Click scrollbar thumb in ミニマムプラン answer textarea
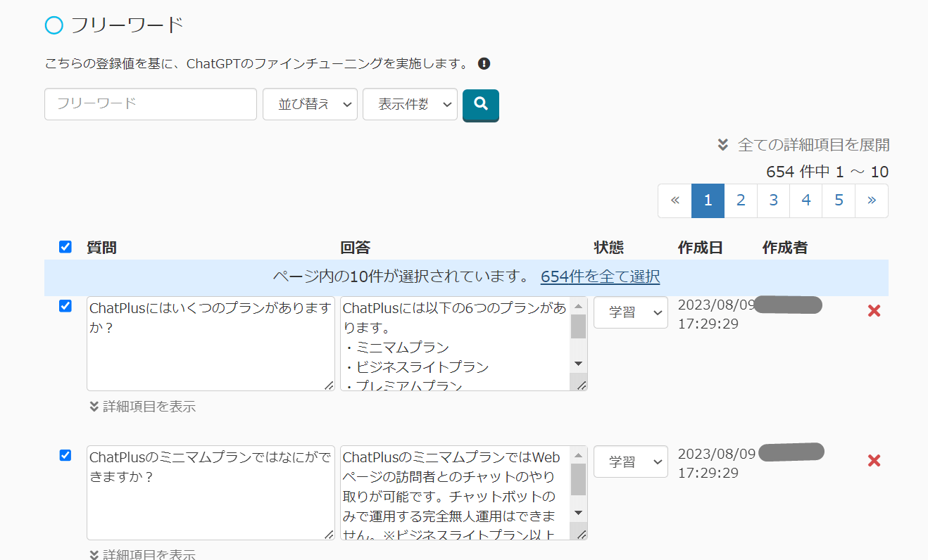The image size is (928, 560). coord(578,479)
